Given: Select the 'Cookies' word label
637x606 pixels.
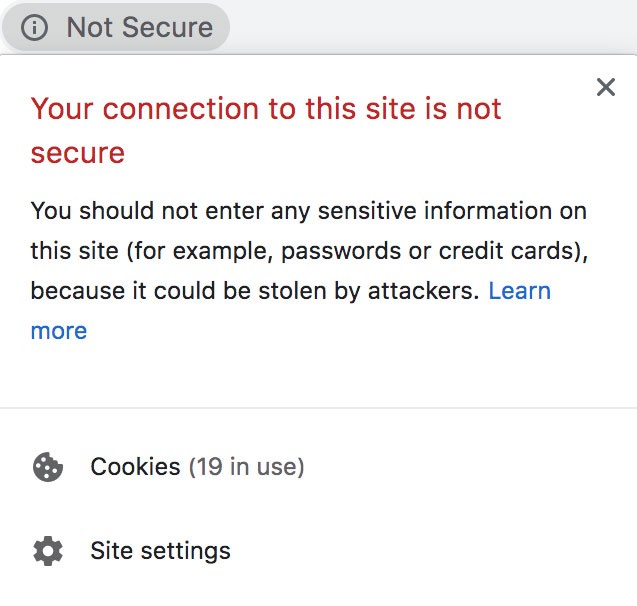Looking at the screenshot, I should [x=135, y=467].
